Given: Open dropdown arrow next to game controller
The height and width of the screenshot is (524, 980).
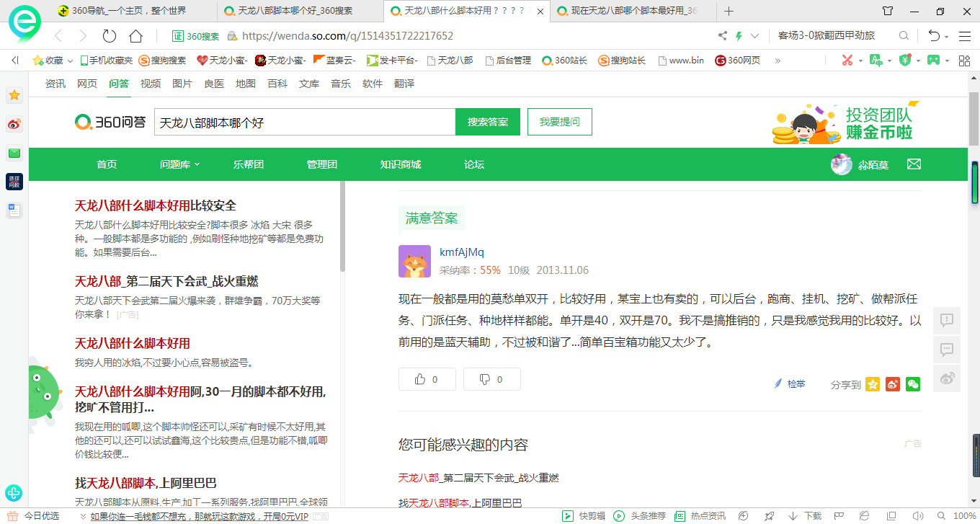Looking at the screenshot, I should 947,61.
